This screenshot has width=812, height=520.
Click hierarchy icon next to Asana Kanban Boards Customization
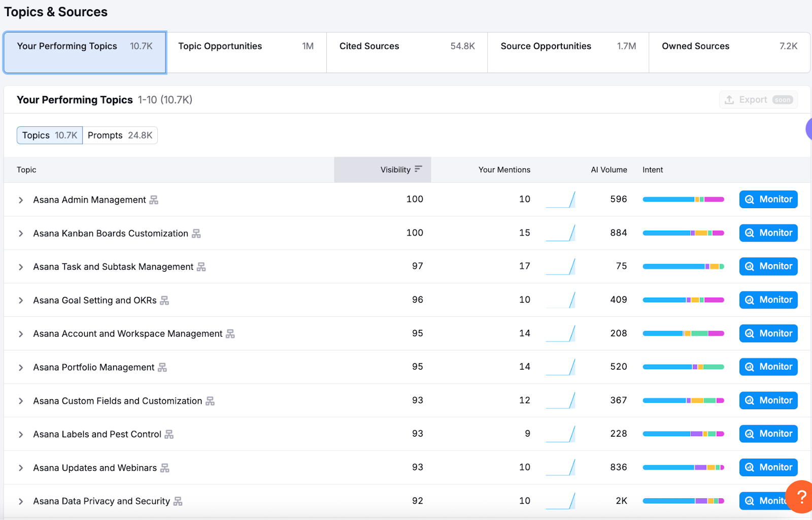[196, 234]
